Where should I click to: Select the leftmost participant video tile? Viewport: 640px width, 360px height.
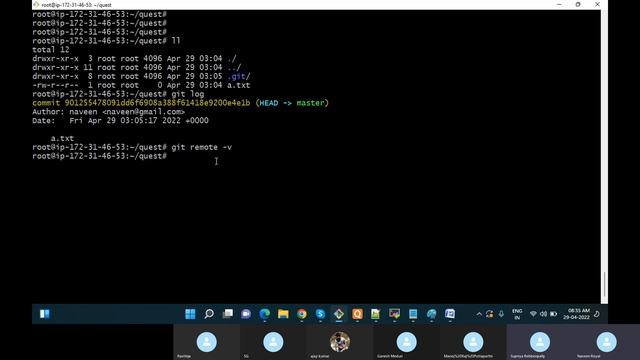tap(207, 342)
